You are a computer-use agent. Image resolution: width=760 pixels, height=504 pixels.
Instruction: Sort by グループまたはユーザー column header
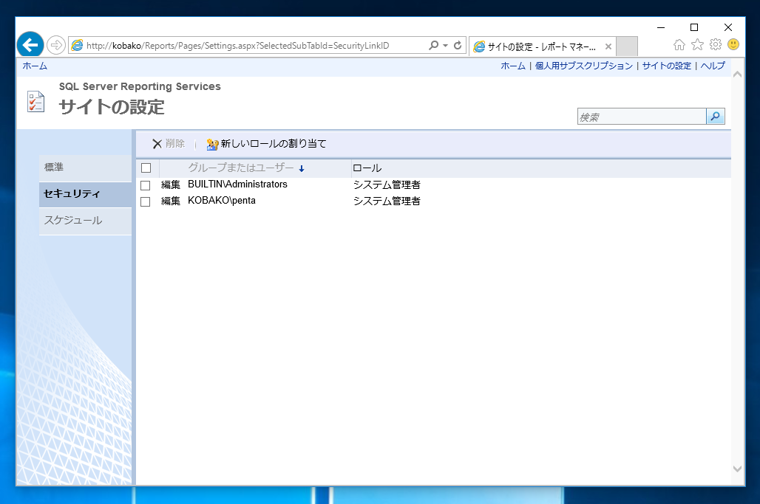(x=241, y=168)
